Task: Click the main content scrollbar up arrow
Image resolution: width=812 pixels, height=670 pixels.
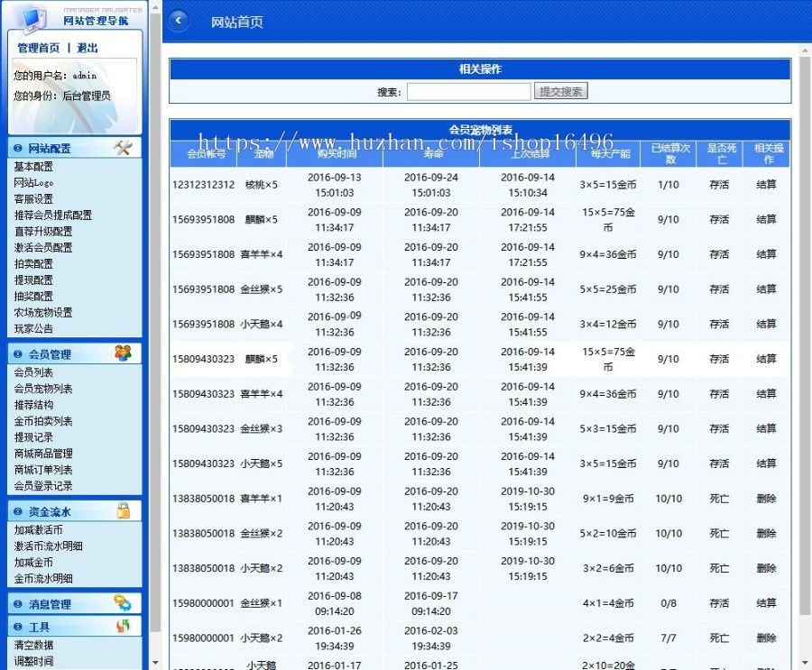Action: [805, 51]
